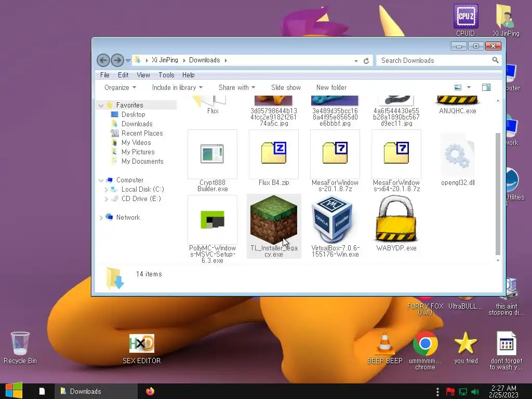Select the MesaForWindows-x64-20.1.8.7z archive icon

coord(396,154)
